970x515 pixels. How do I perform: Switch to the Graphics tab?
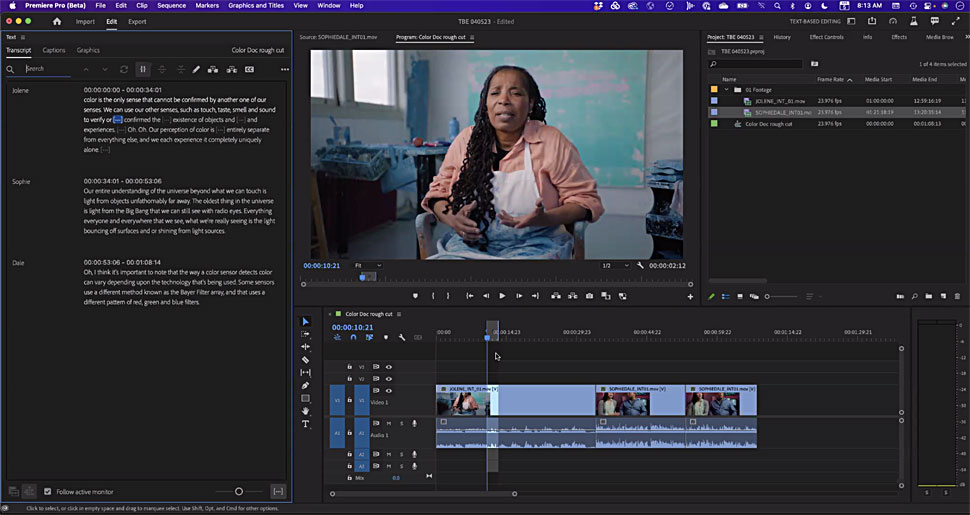point(88,50)
